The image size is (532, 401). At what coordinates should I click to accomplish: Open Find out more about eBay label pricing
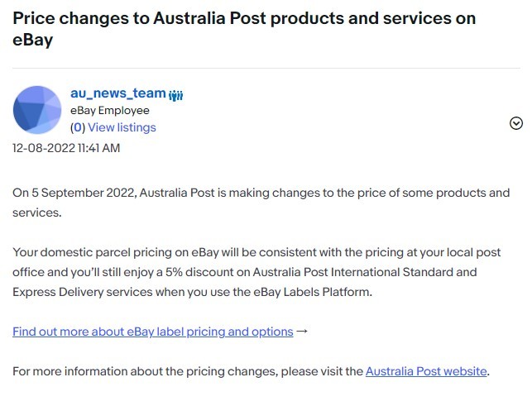(153, 332)
